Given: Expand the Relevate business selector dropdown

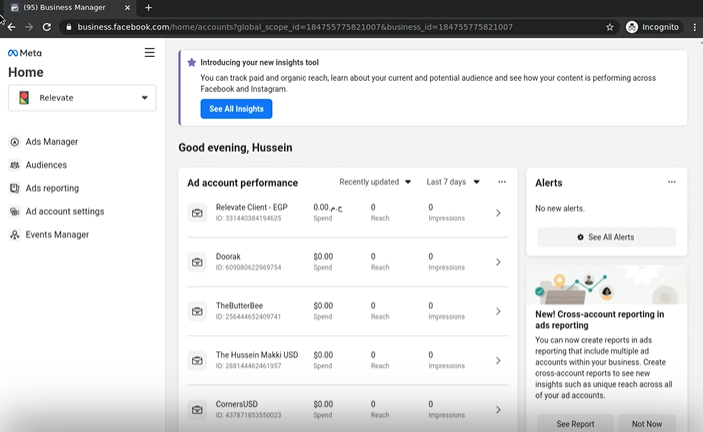Looking at the screenshot, I should (x=82, y=98).
